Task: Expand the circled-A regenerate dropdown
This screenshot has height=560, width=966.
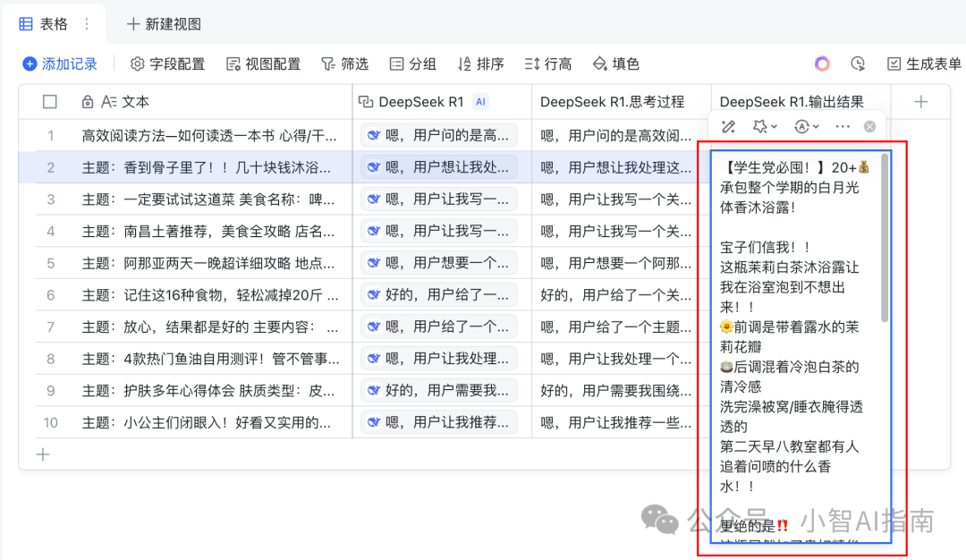Action: (x=806, y=127)
